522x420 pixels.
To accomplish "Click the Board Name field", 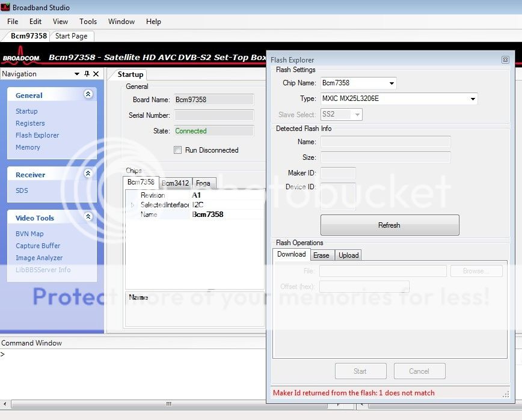I will (x=214, y=100).
